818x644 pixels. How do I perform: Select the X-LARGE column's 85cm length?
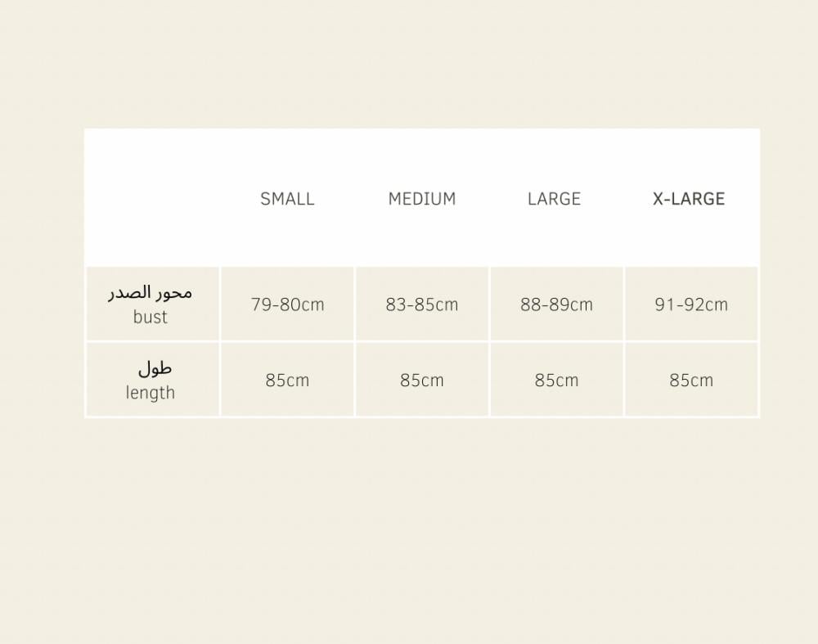click(691, 381)
